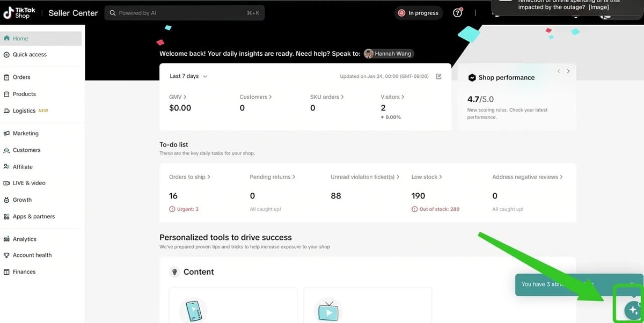
Task: Click the Marketing megaphone icon
Action: tap(6, 133)
